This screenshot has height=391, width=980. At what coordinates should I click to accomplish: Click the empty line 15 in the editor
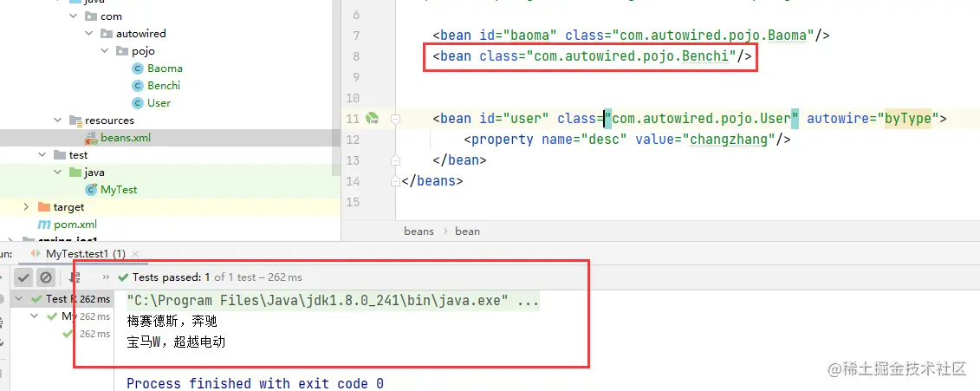click(687, 202)
